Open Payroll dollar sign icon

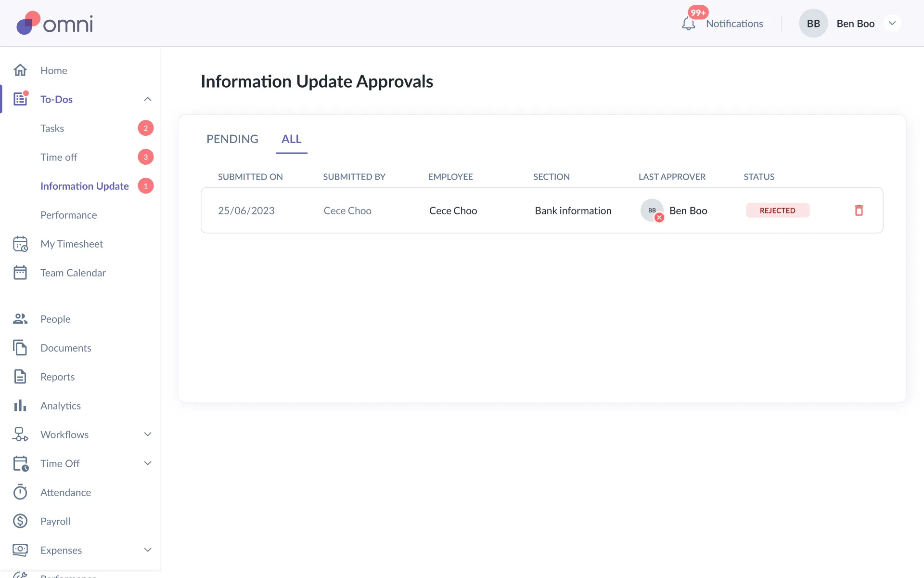point(20,521)
